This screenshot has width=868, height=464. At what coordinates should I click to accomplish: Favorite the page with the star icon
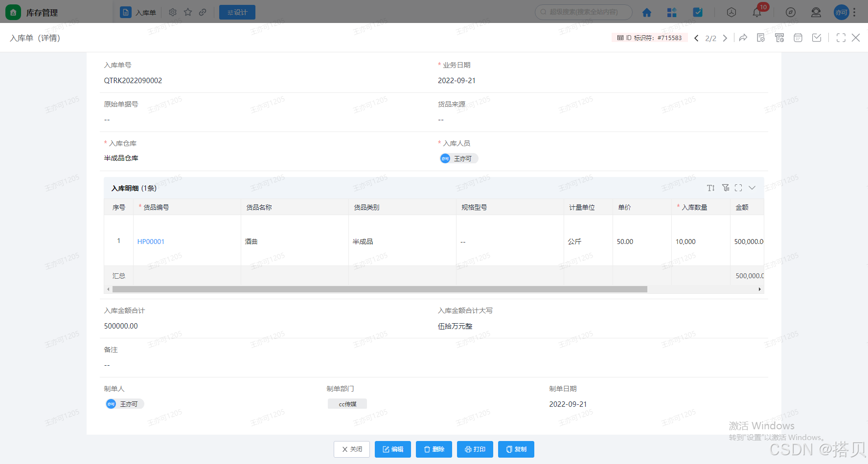pyautogui.click(x=188, y=12)
